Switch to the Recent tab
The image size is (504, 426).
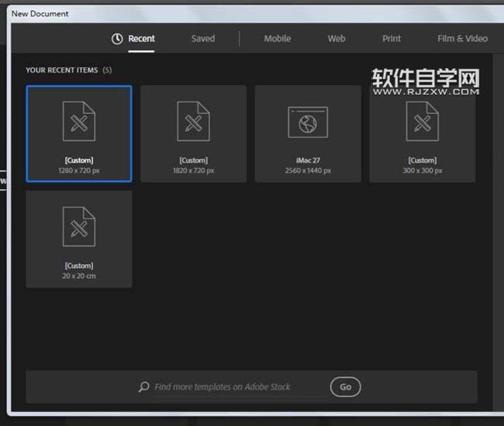[x=141, y=39]
